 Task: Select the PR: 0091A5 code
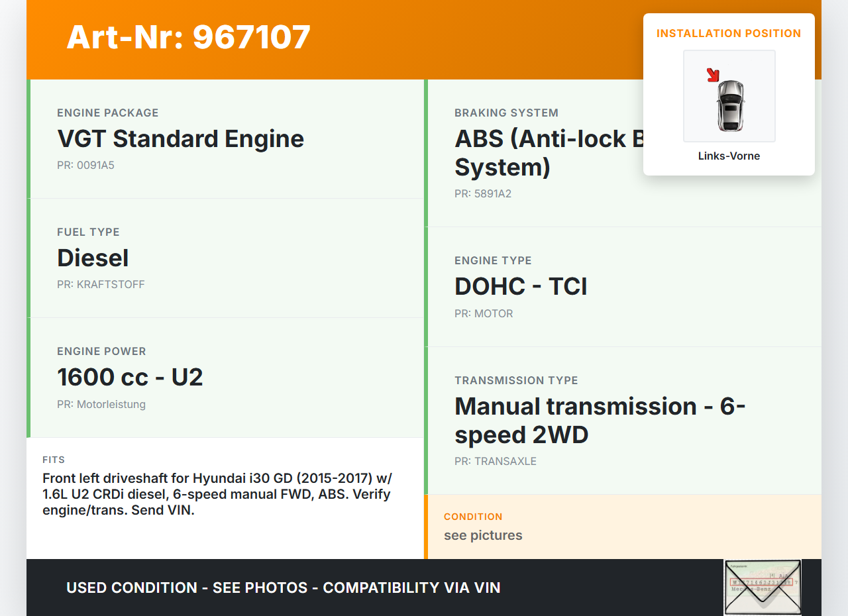click(x=85, y=165)
